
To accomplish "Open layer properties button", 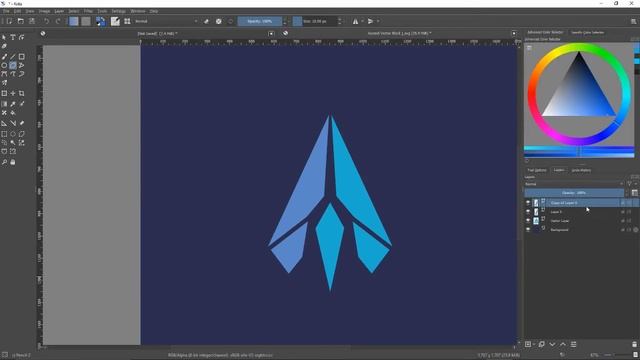I will [x=573, y=344].
